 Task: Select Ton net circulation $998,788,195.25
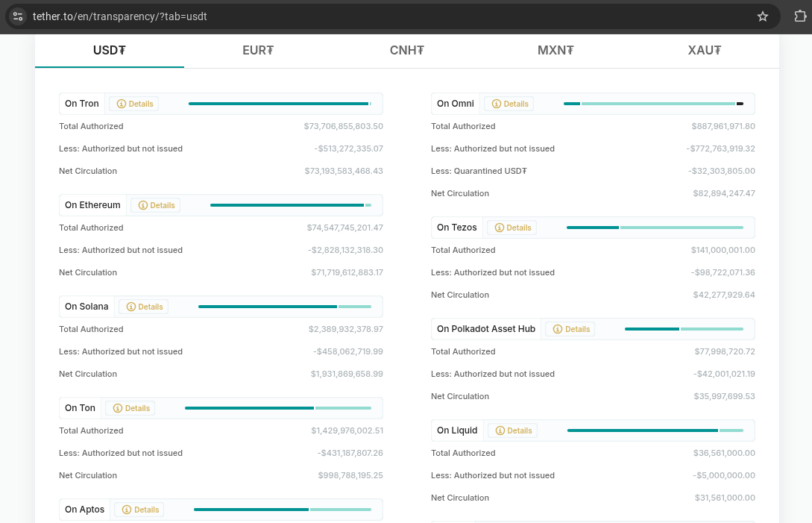coord(350,476)
